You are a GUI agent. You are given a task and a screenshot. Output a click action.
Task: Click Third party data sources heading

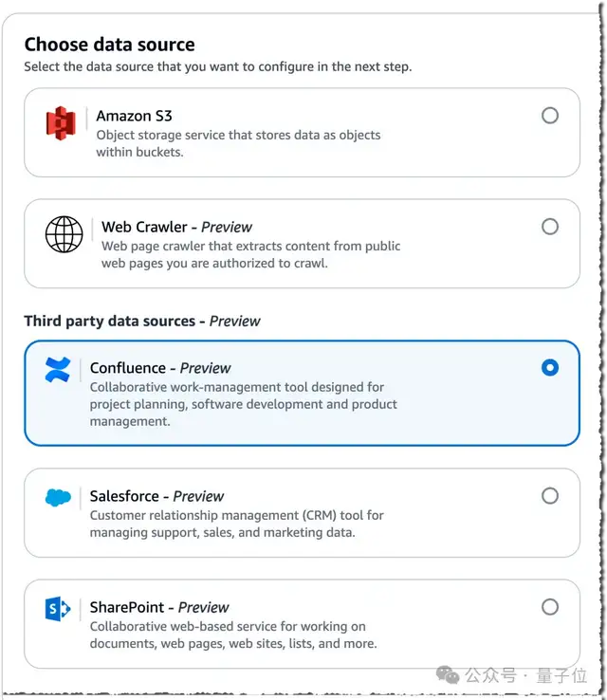[x=141, y=322]
